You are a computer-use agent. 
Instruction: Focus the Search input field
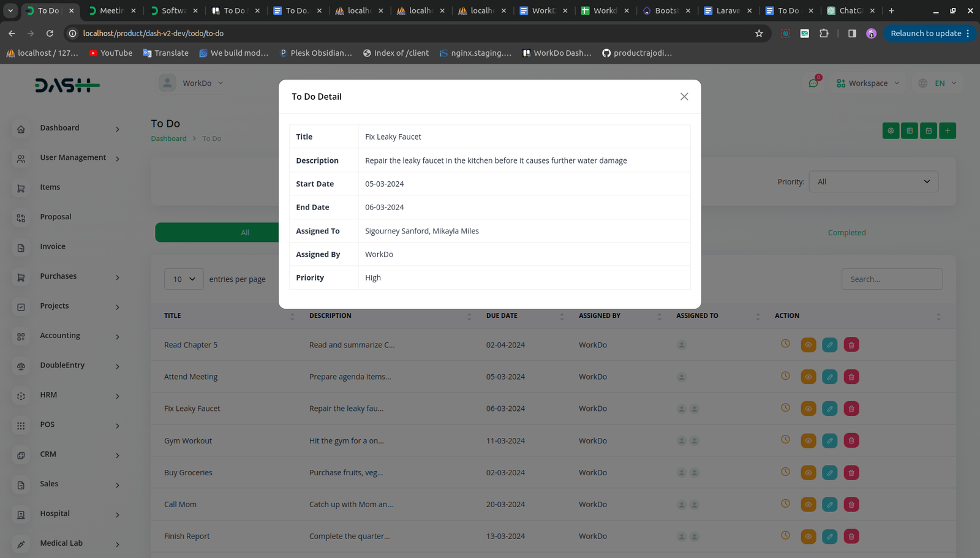(x=891, y=279)
